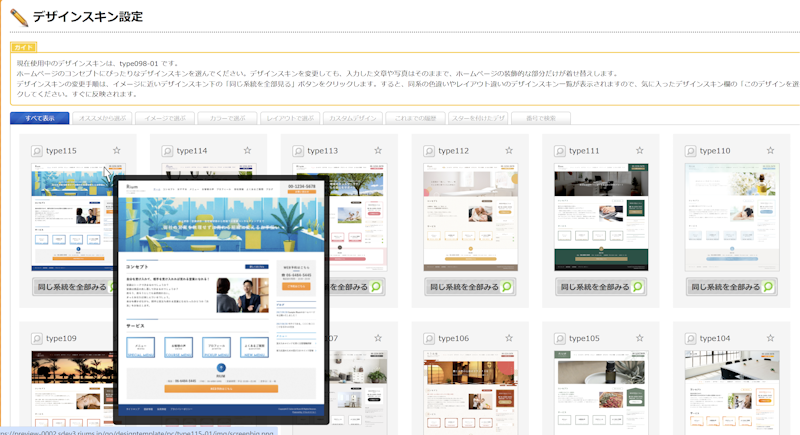Click 同じ系統を全部みる under type111
Image resolution: width=800 pixels, height=435 pixels.
click(x=601, y=287)
